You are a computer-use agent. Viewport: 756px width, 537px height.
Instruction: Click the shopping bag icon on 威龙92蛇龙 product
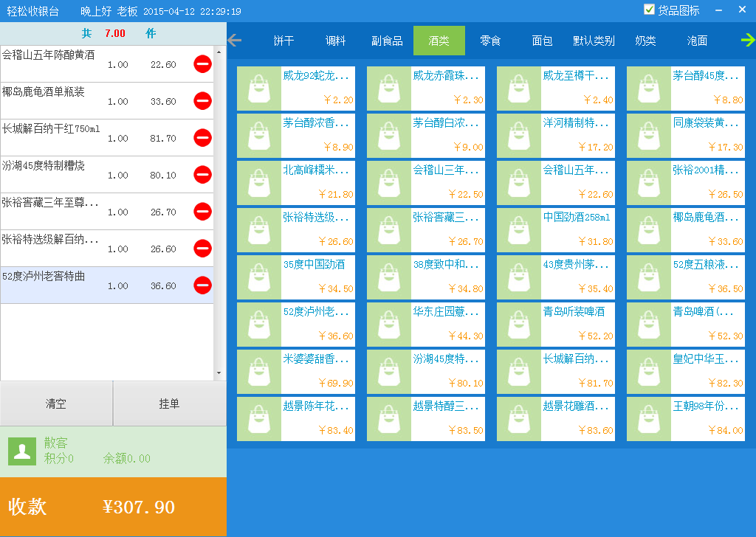pyautogui.click(x=258, y=88)
